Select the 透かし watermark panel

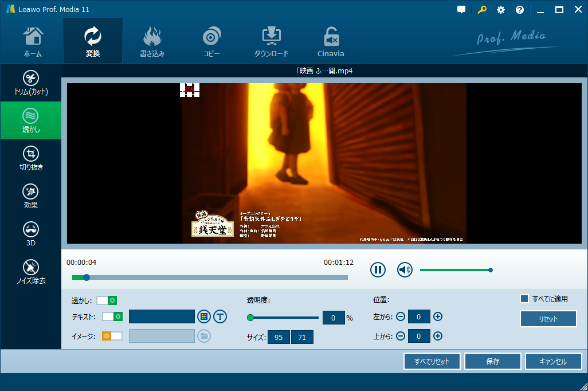[31, 120]
